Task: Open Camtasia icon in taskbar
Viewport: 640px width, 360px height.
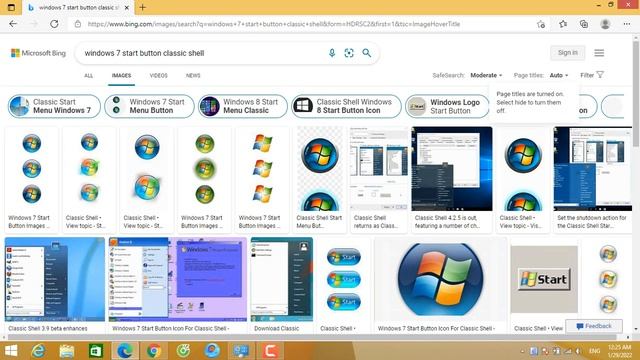Action: (270, 351)
